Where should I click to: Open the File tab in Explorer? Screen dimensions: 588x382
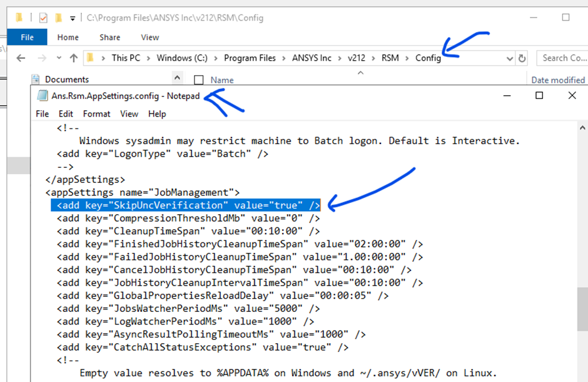pos(27,37)
